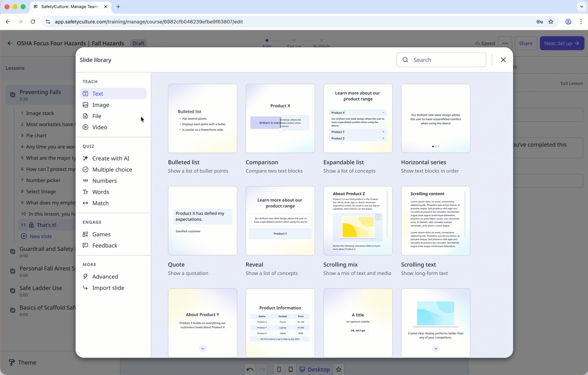Select the locked That's it! slide
Viewport: 588px width, 375px height.
pos(47,225)
